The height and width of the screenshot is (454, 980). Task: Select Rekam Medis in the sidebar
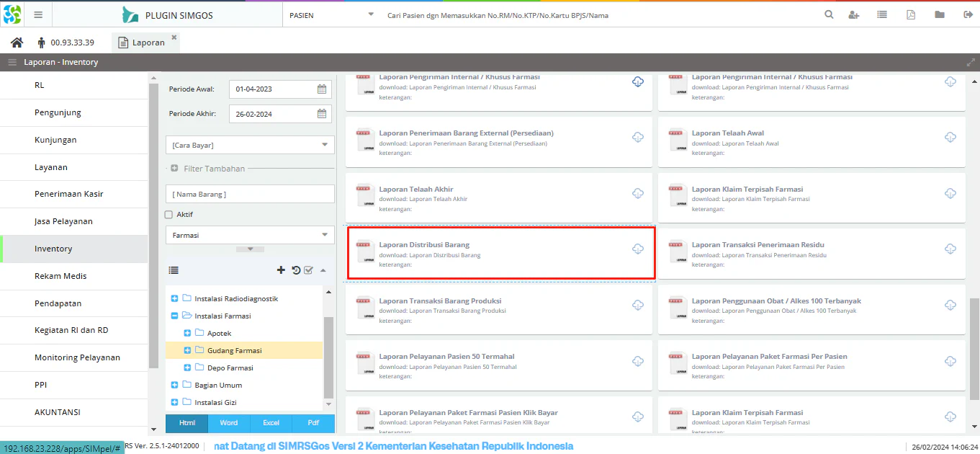point(74,276)
